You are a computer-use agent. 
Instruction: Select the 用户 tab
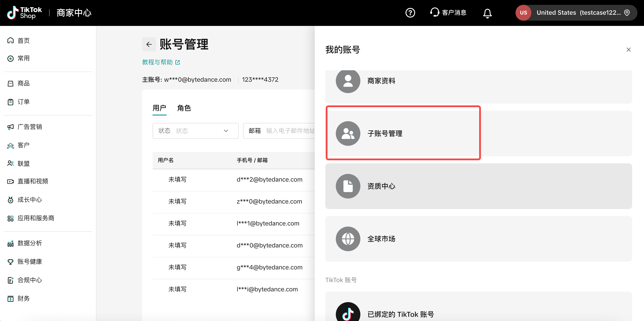pyautogui.click(x=159, y=108)
